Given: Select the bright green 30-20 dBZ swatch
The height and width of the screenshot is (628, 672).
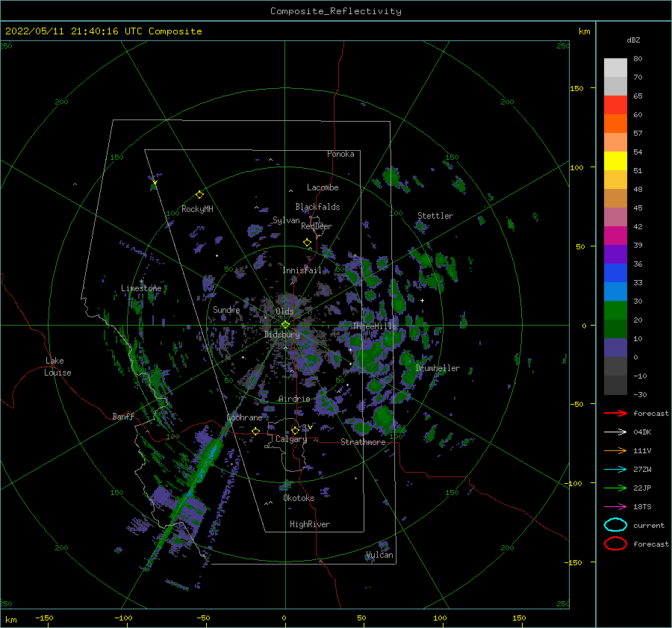Looking at the screenshot, I should [615, 311].
